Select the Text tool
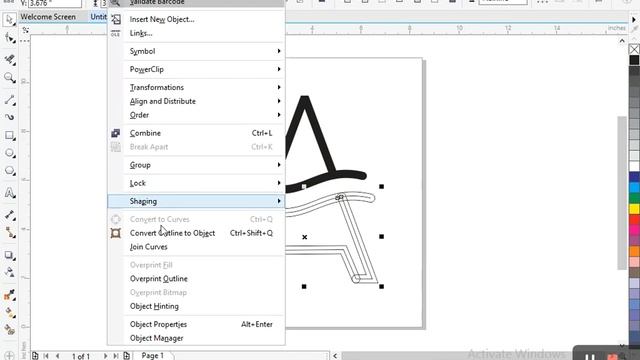The image size is (640, 360). [9, 193]
